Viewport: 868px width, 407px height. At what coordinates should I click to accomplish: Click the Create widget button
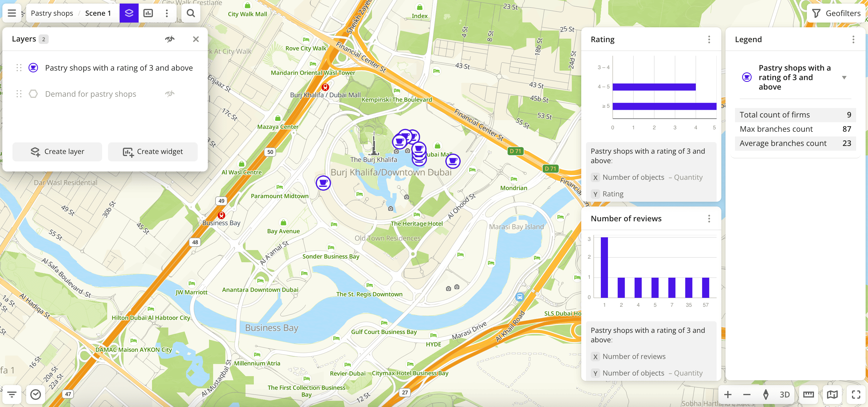[x=153, y=152]
